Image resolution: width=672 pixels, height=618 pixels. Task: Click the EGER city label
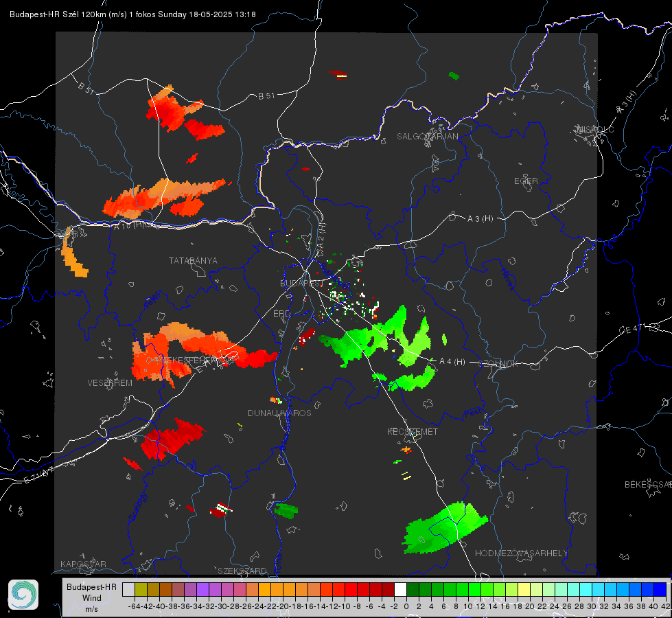(526, 181)
